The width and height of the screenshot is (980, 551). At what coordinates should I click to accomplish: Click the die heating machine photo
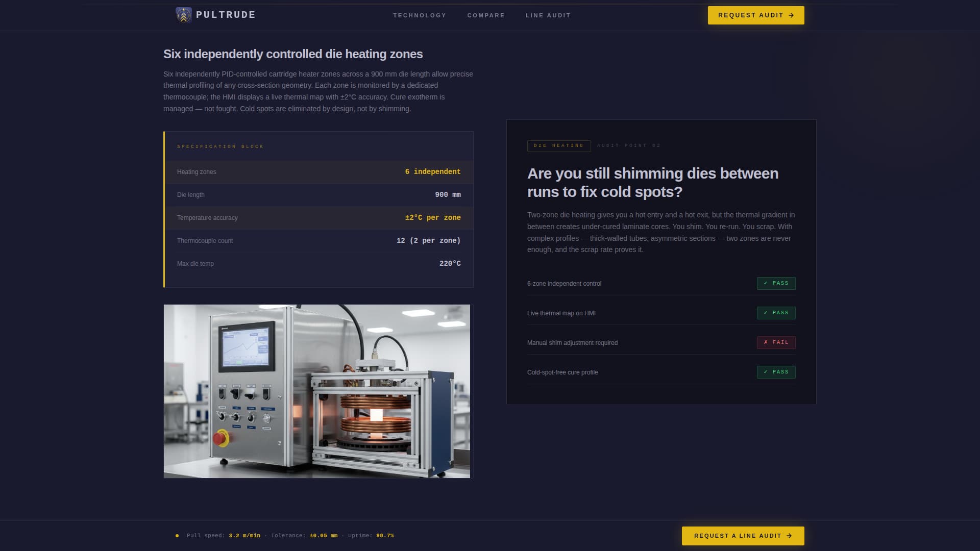point(316,391)
